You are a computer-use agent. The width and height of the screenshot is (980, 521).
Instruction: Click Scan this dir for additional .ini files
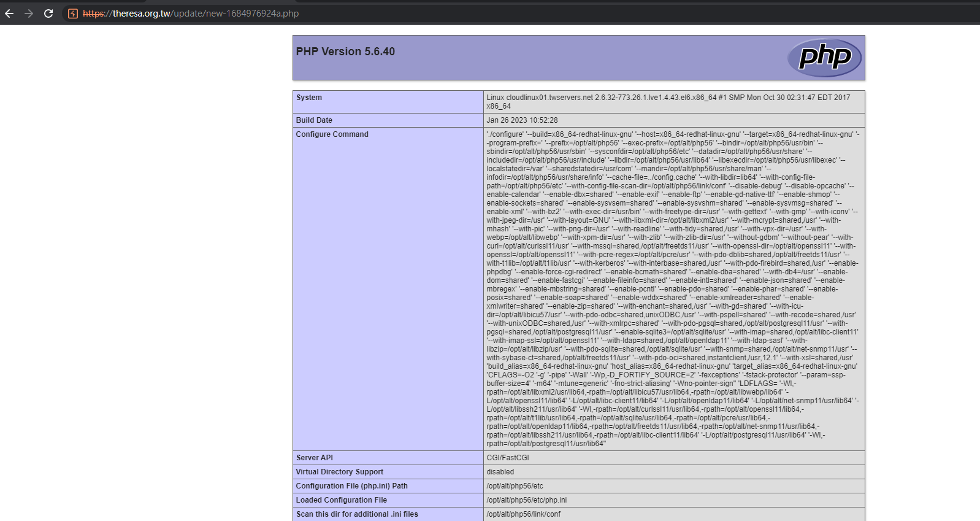pos(357,514)
